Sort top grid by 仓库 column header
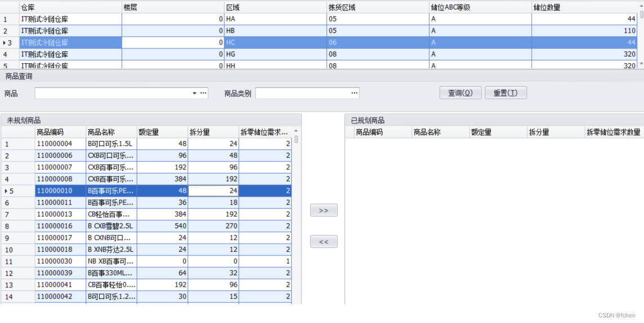Viewport: 644px width, 323px height. point(70,7)
